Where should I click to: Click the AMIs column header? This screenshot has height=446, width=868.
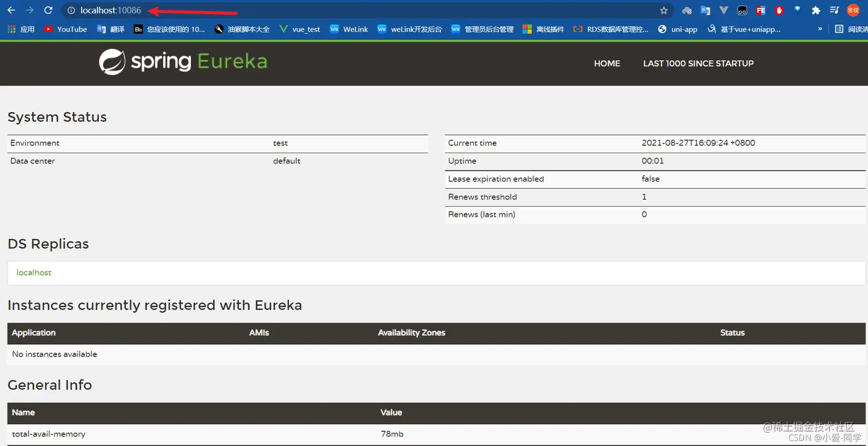[259, 333]
